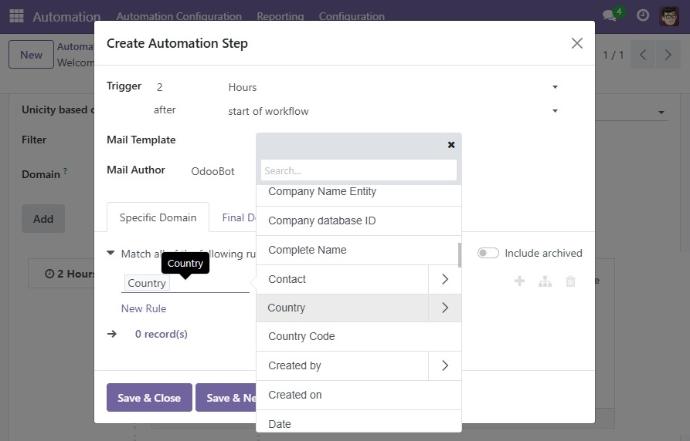
Task: Close the field selector popup
Action: [451, 145]
